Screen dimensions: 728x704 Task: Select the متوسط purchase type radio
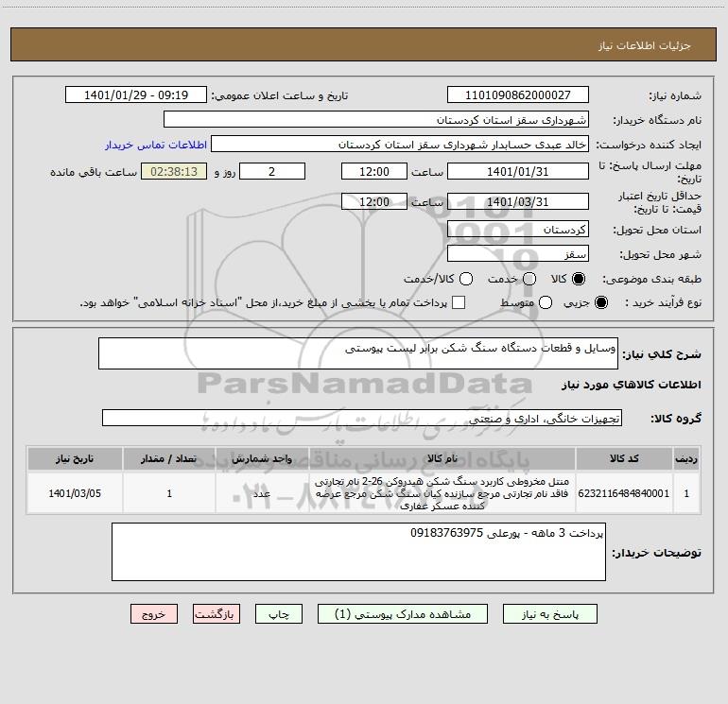coord(546,302)
